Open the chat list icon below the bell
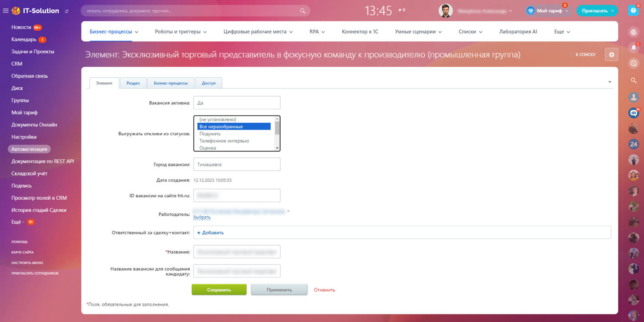 coord(634,63)
